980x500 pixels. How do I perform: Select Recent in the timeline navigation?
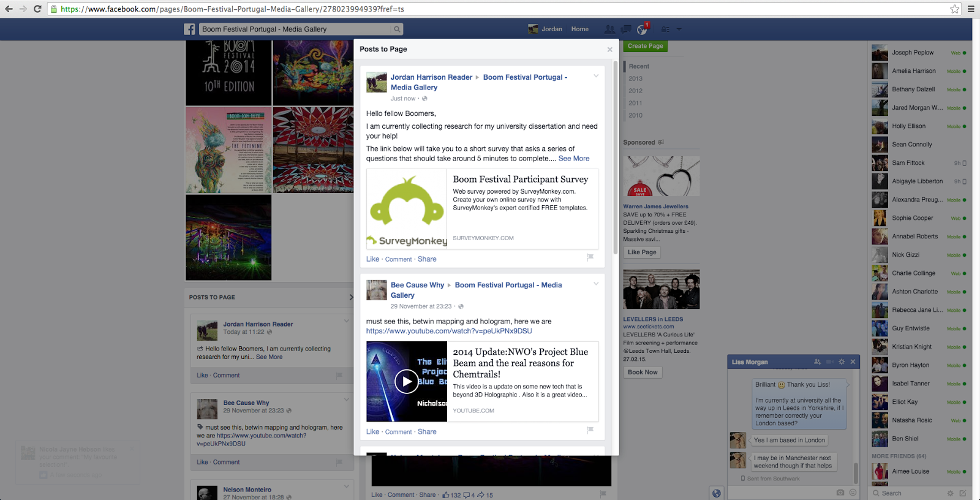[639, 66]
